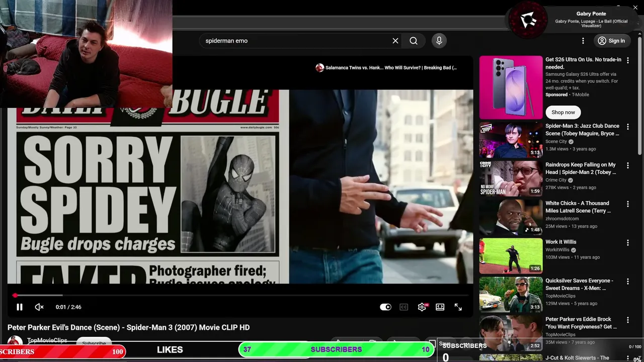Click the 'Gabry Ponte' track title text

[x=591, y=14]
